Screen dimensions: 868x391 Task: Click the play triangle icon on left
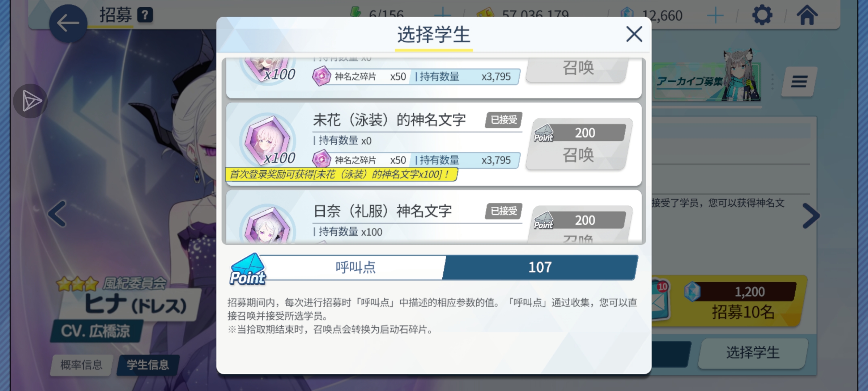31,101
